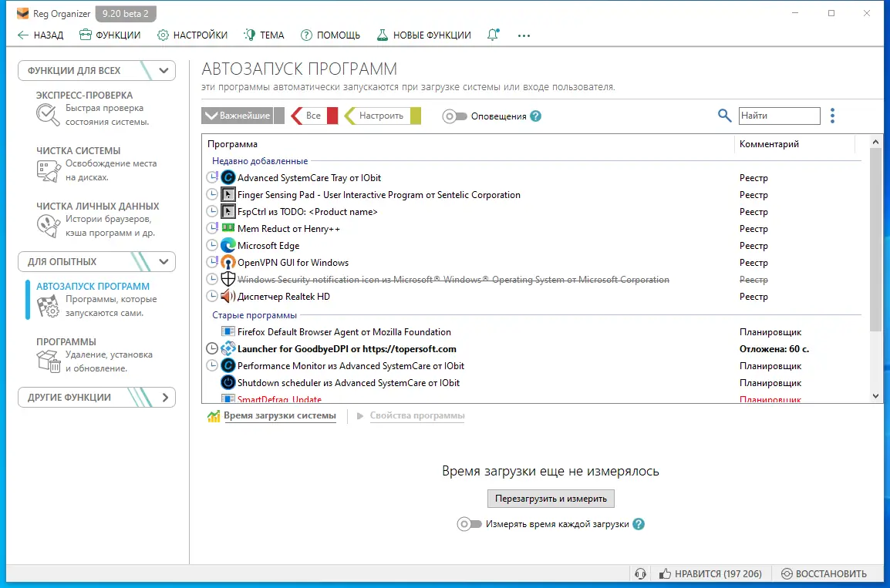This screenshot has width=890, height=588.
Task: Click the Перезагрузить и измерить button
Action: [551, 499]
